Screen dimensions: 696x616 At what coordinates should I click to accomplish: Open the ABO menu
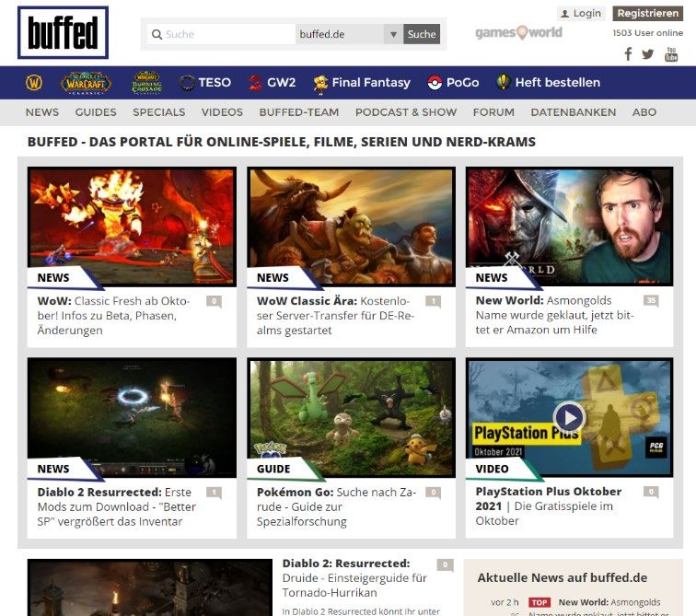pos(644,112)
